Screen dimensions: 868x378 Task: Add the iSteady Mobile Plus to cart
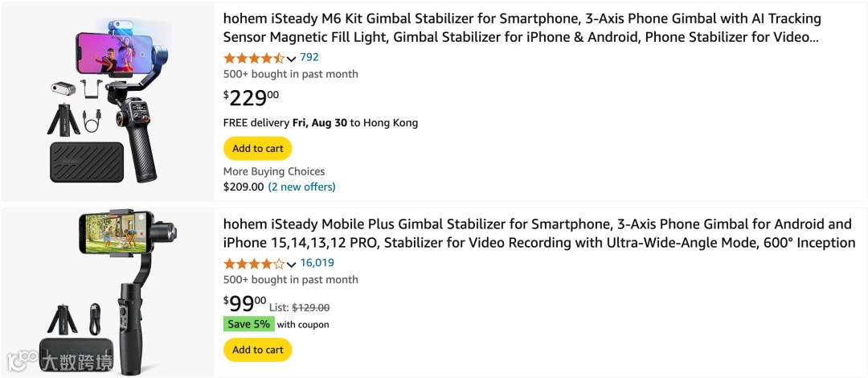[257, 350]
